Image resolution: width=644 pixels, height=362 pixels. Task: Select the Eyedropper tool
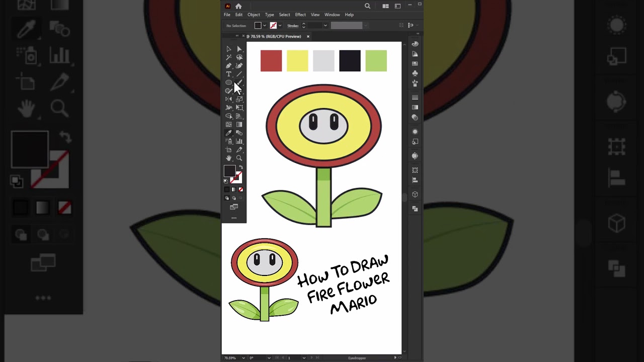pos(228,133)
